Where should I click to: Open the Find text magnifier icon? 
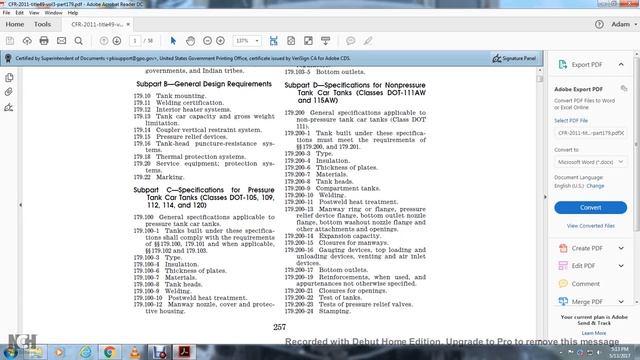tap(78, 41)
